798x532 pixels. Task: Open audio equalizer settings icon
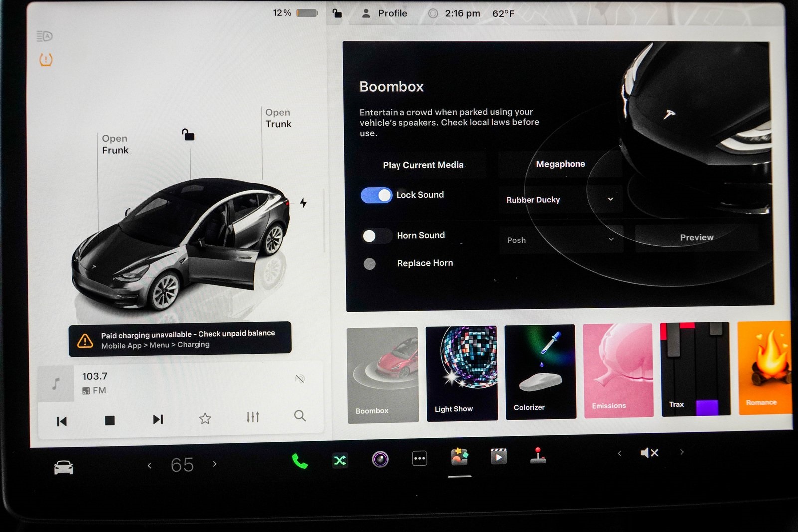coord(253,417)
